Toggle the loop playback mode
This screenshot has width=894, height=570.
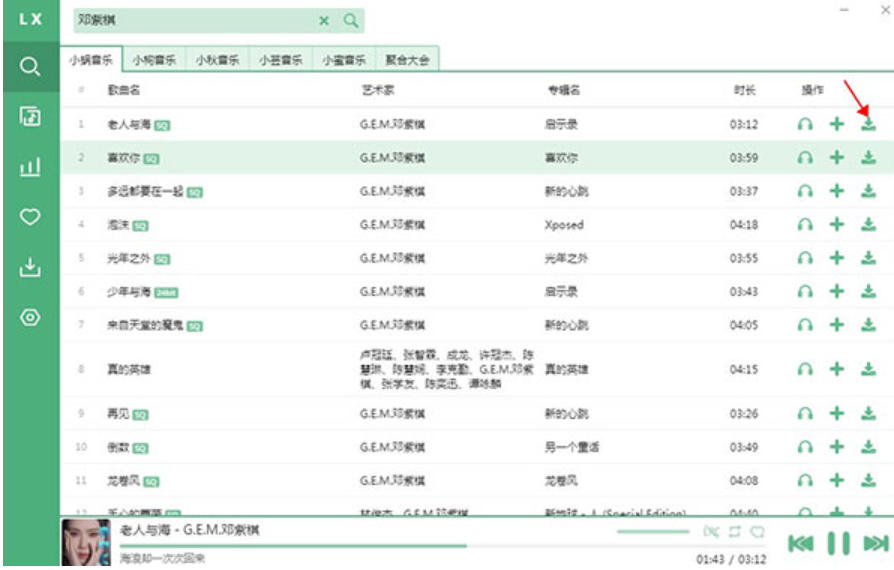735,531
